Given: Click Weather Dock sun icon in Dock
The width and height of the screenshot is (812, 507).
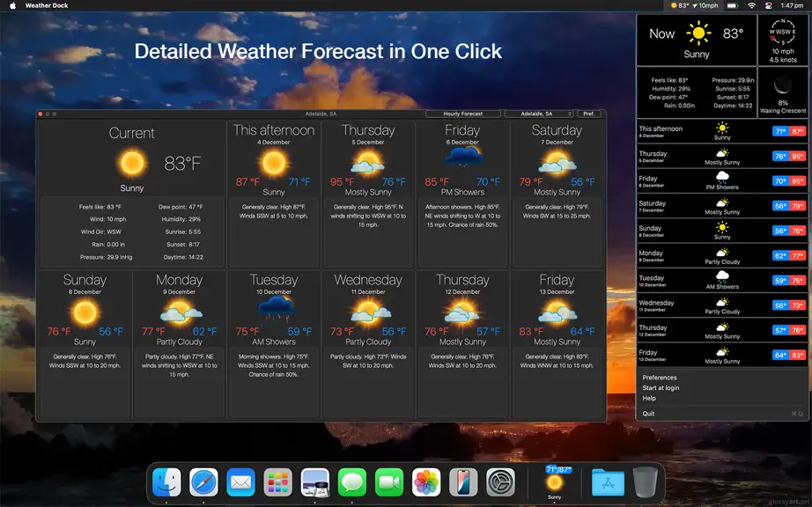Looking at the screenshot, I should (x=555, y=482).
